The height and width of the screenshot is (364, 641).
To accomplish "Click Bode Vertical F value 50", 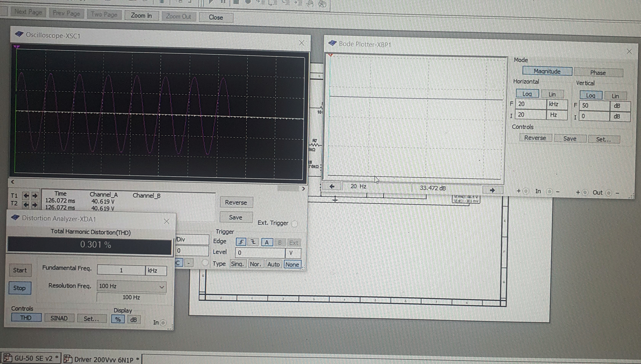I will [594, 105].
